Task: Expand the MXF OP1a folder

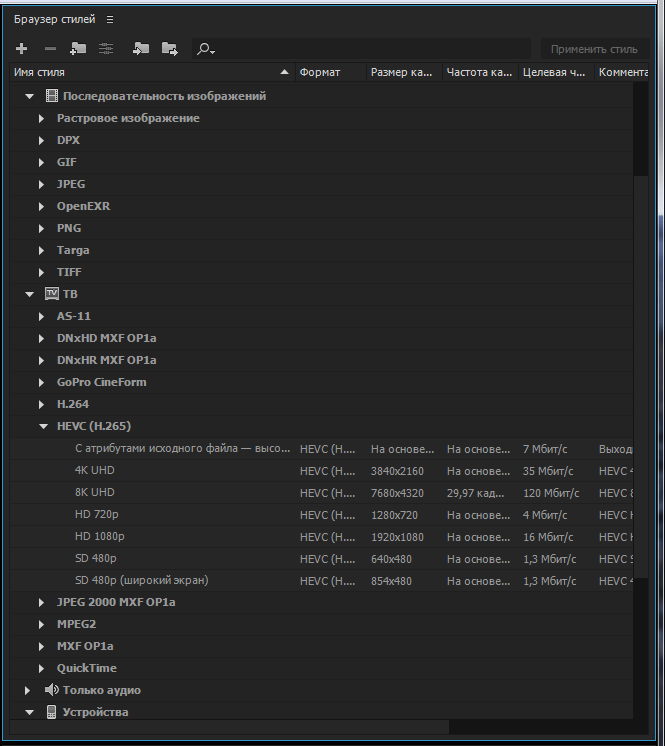Action: [41, 646]
